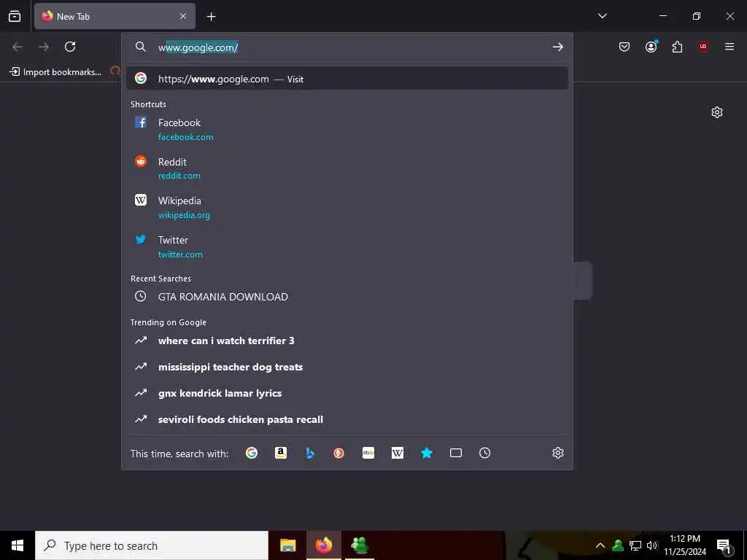The image size is (747, 560).
Task: Open the uBlock Origin extension icon
Action: click(703, 47)
